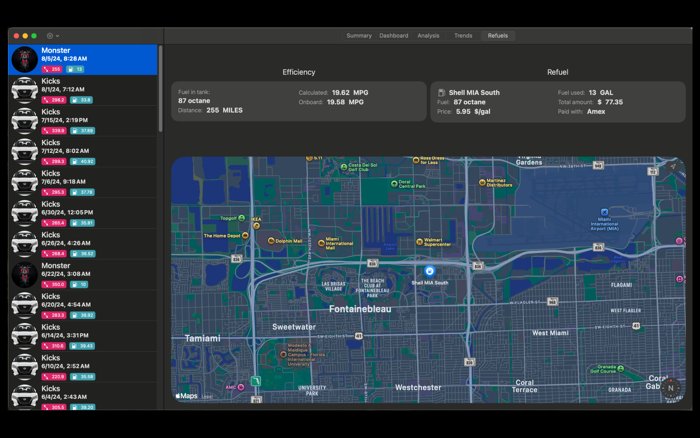700x438 pixels.
Task: Click the Shell MIA South station name
Action: point(474,93)
